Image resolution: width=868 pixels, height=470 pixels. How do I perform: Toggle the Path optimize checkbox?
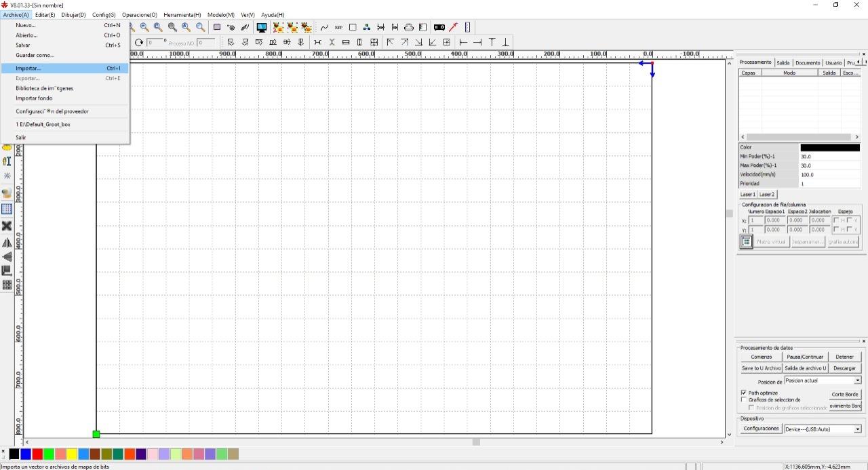point(744,393)
